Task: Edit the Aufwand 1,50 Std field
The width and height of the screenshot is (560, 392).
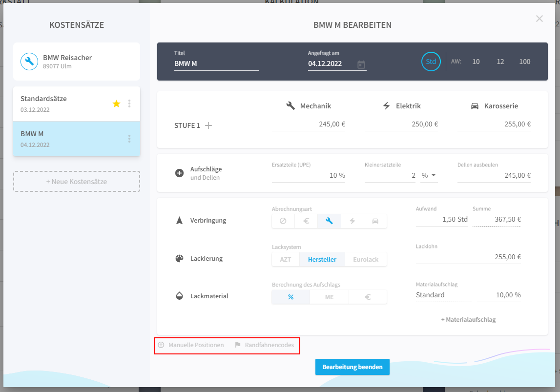Action: tap(442, 220)
